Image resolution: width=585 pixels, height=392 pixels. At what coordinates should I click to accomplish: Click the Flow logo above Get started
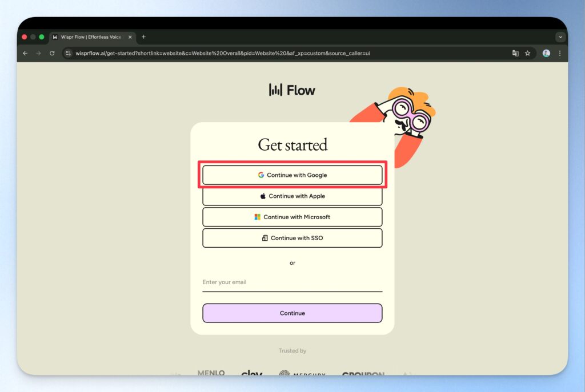coord(292,90)
